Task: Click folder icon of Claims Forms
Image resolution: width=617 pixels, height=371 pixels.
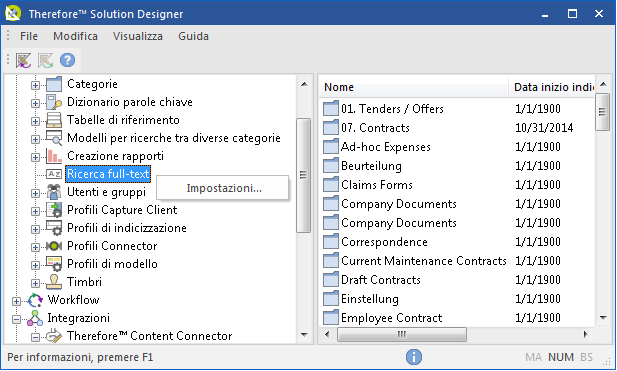Action: [x=331, y=185]
